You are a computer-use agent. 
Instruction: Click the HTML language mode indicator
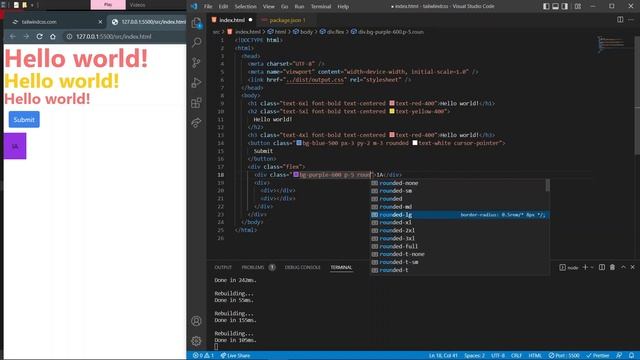coord(535,356)
